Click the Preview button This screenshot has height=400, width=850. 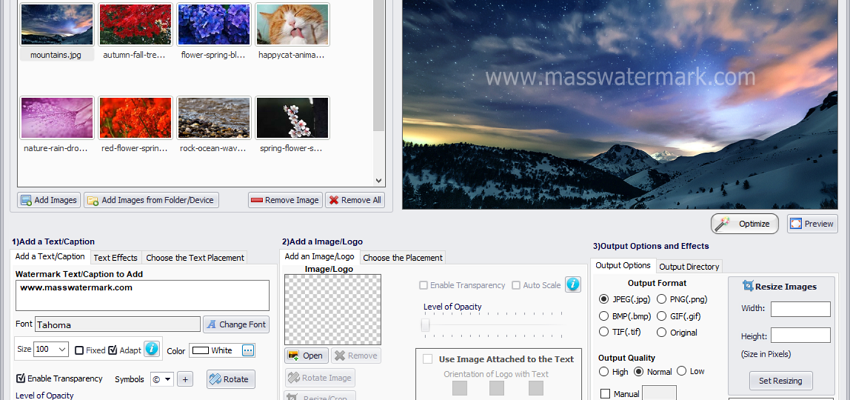pos(812,224)
